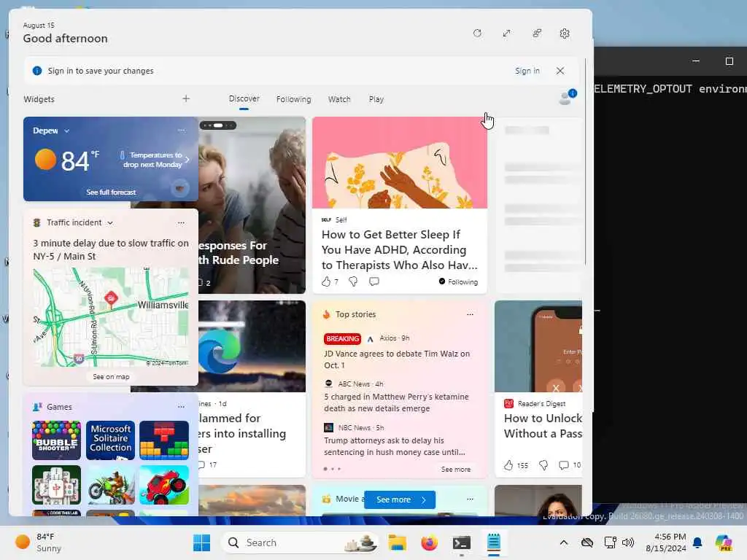Open Top stories more options
Screen dimensions: 747x560
click(x=471, y=314)
